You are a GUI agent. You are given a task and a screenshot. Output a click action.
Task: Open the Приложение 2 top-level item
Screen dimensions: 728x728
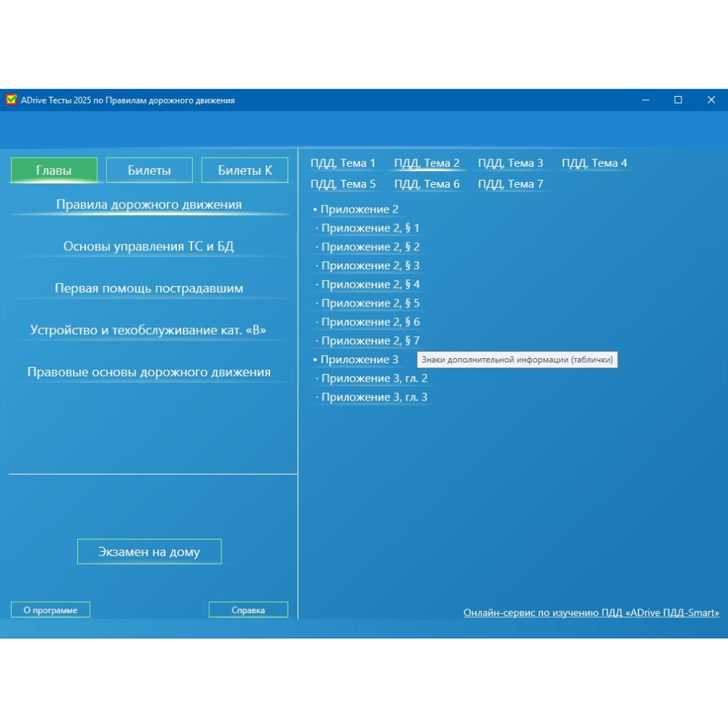coord(359,210)
